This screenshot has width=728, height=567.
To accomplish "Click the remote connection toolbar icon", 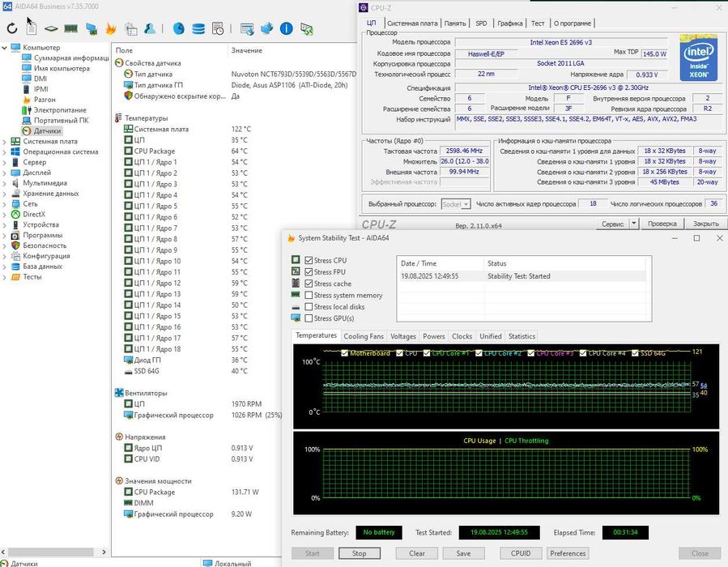I will [306, 29].
